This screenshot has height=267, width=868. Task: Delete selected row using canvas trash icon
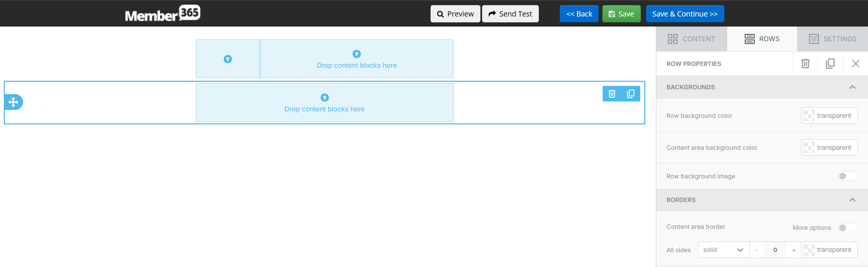[x=612, y=94]
